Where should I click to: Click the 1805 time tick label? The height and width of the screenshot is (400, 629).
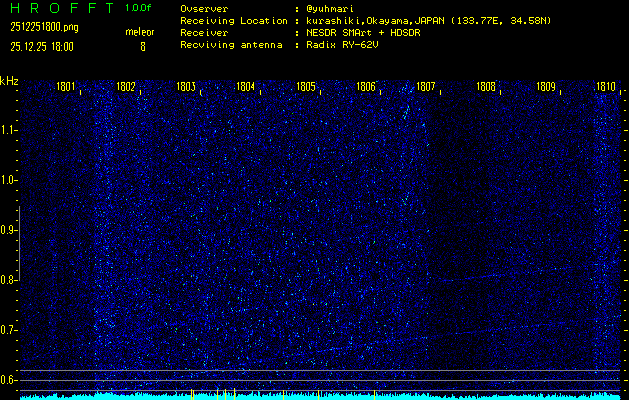tap(306, 87)
